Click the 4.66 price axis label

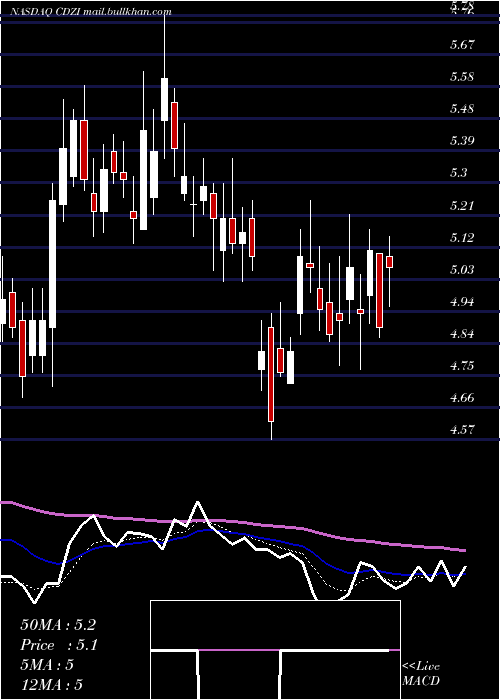[462, 398]
